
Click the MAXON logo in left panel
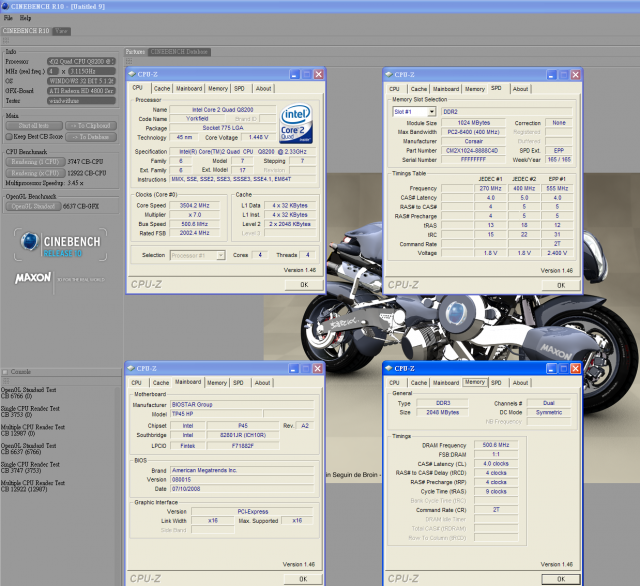tap(33, 278)
